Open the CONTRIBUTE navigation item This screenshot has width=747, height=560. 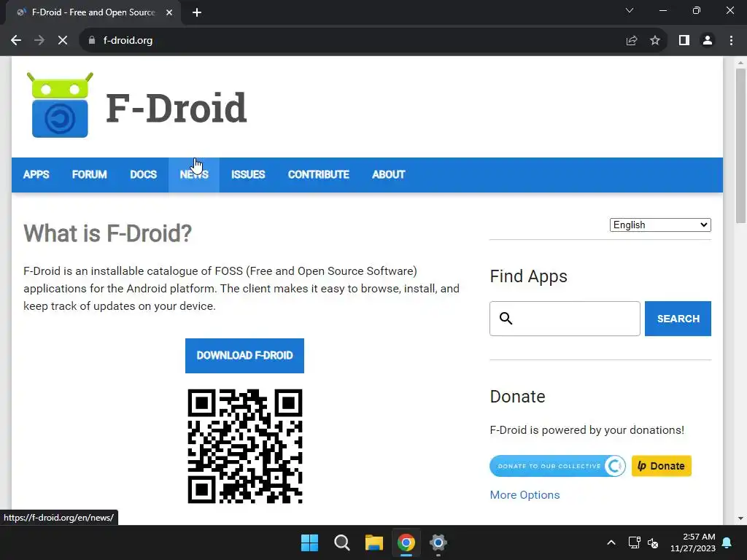(x=319, y=175)
